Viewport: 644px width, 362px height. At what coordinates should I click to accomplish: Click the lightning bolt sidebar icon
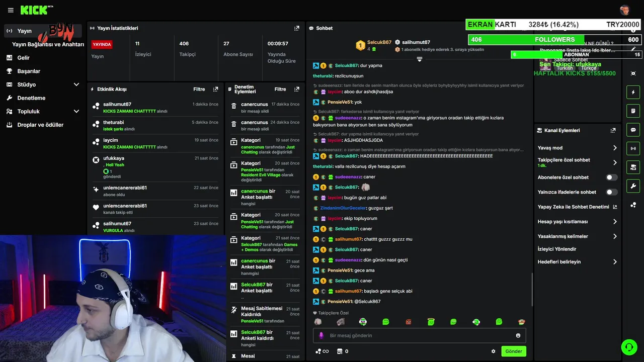click(x=633, y=92)
